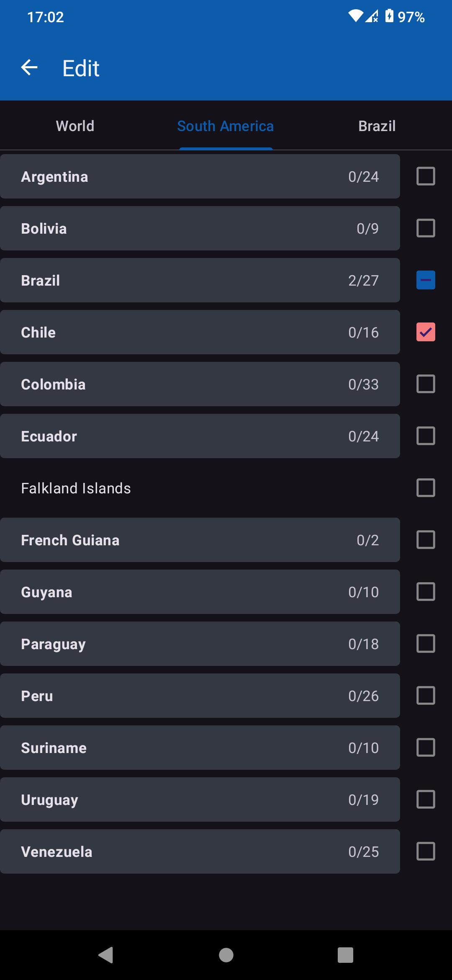Enable the Venezuela checkbox

click(x=426, y=851)
